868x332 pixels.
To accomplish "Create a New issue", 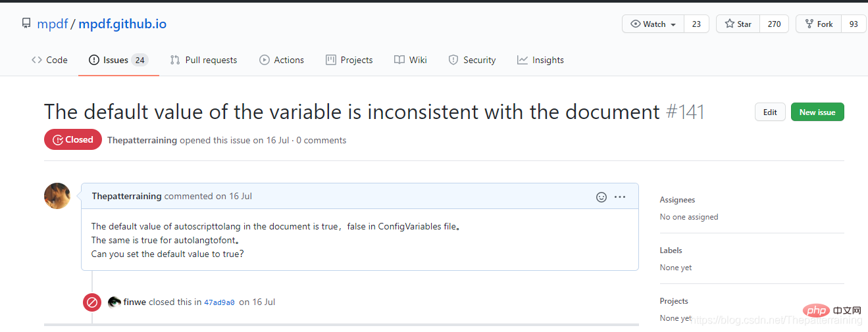I will pos(817,112).
